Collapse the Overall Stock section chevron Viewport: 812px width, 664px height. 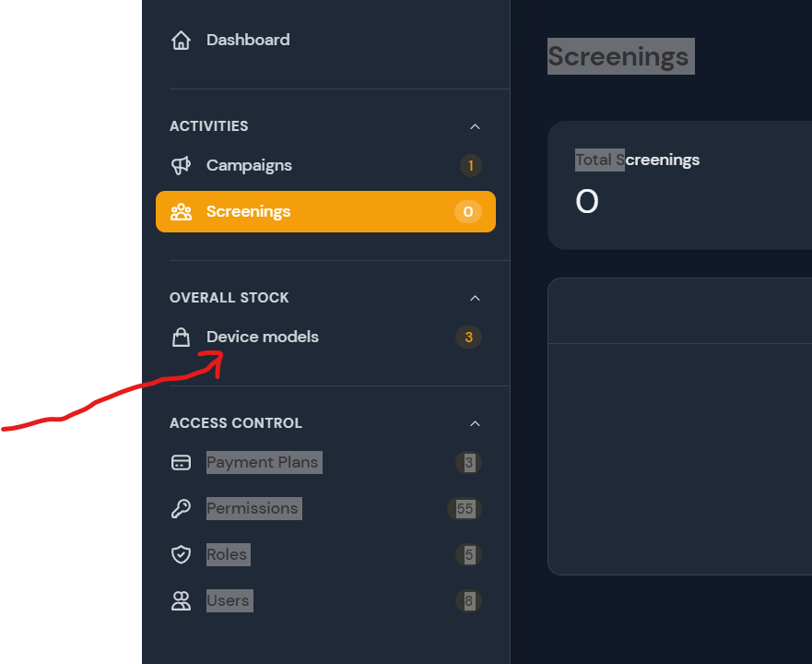(x=475, y=298)
